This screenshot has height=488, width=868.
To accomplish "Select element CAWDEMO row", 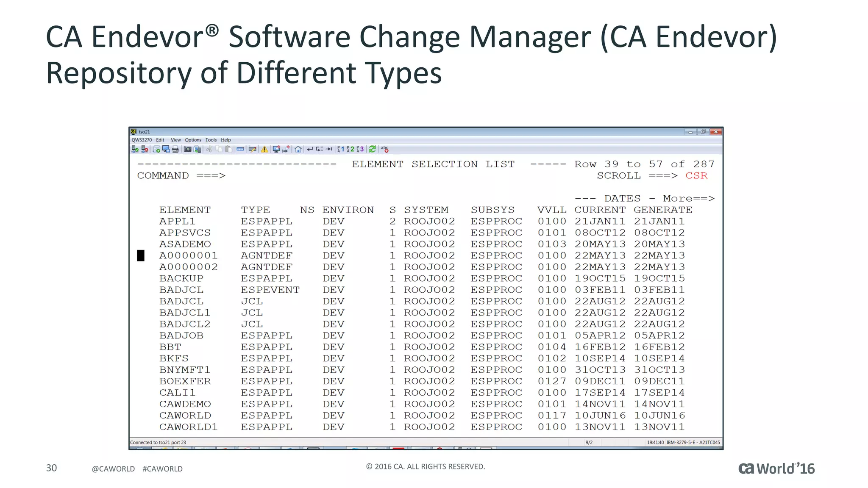I will (422, 405).
